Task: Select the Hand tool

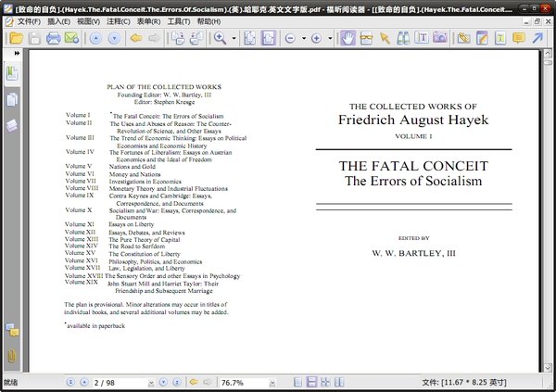Action: click(348, 38)
